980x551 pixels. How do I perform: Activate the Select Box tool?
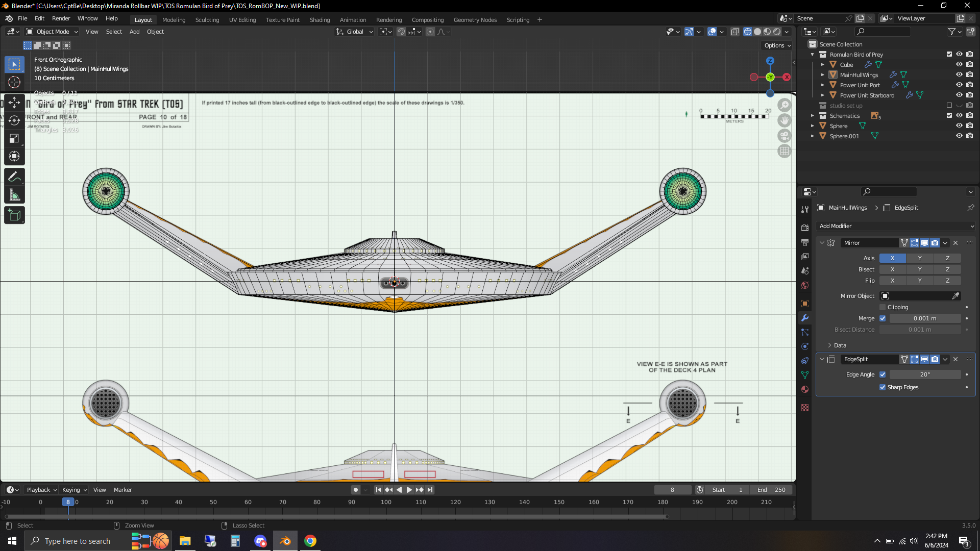14,64
